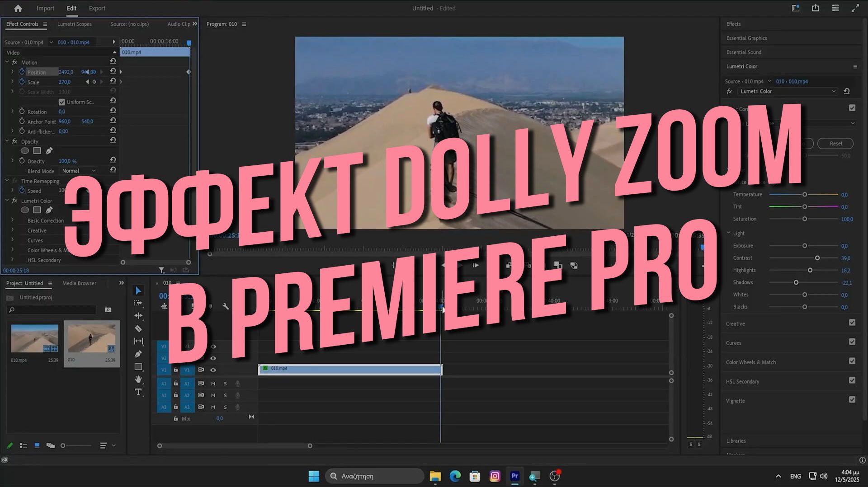Open the Lumetri Scopes tab
The width and height of the screenshot is (868, 487).
(75, 24)
